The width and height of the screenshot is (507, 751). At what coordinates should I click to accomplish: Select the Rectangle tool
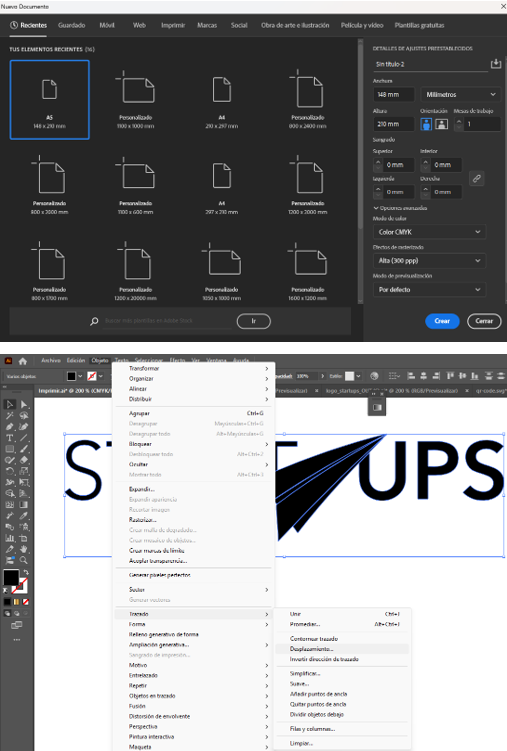(x=10, y=449)
